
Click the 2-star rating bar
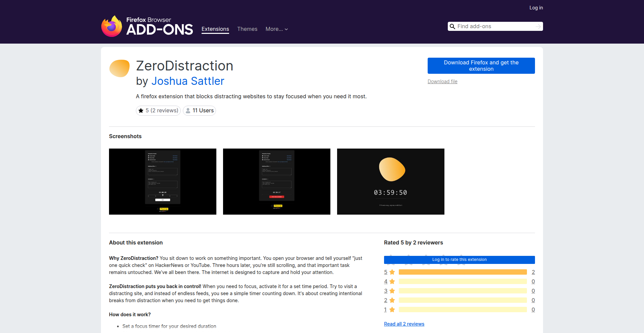[x=463, y=300]
